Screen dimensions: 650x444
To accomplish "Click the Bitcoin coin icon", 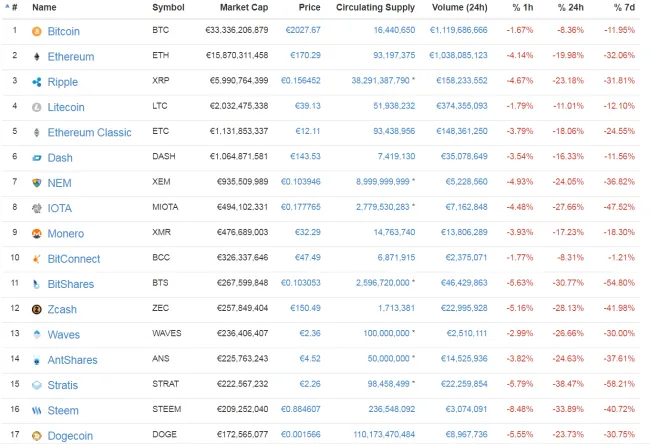I will pyautogui.click(x=37, y=31).
